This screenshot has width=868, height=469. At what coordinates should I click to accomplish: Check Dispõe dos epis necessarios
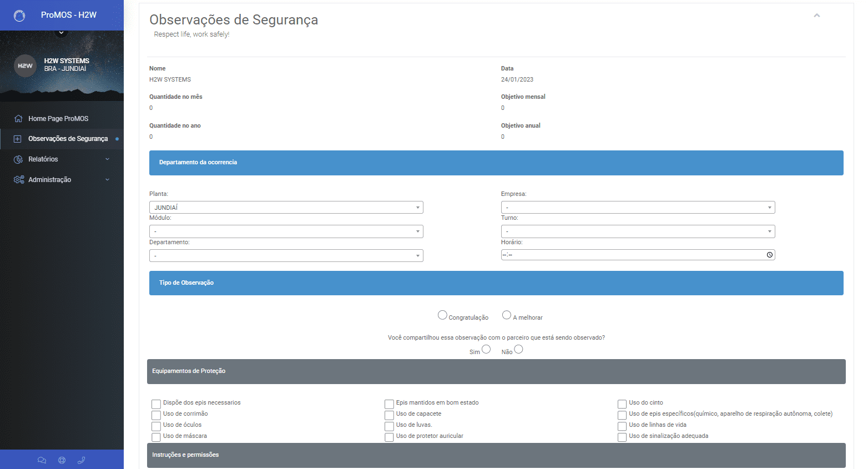coord(156,404)
